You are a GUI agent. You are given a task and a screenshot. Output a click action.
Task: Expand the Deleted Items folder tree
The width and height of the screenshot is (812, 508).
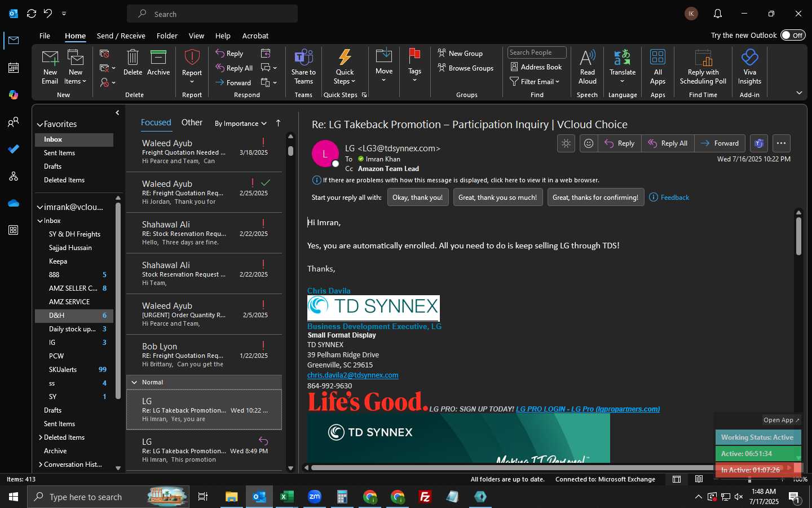click(41, 437)
